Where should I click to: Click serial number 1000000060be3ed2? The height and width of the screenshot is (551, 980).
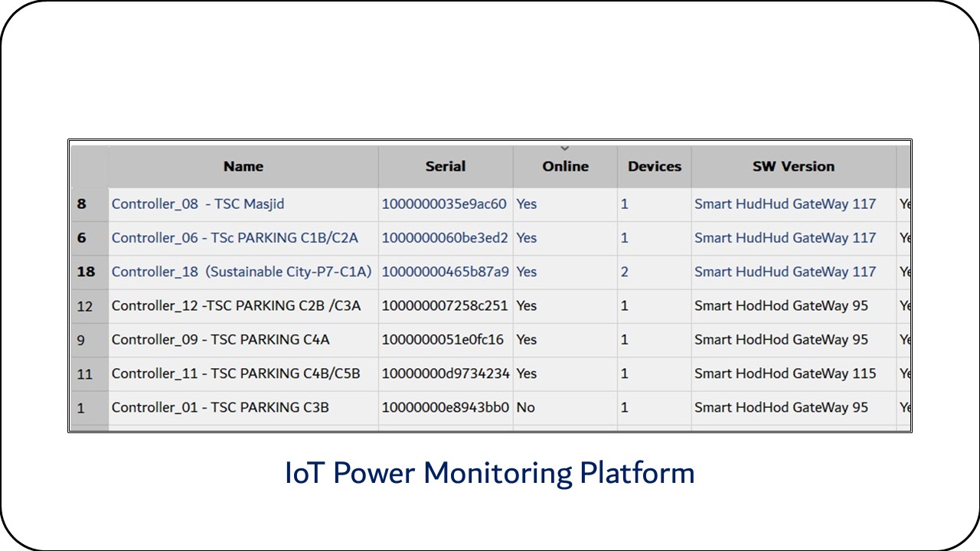click(x=445, y=238)
